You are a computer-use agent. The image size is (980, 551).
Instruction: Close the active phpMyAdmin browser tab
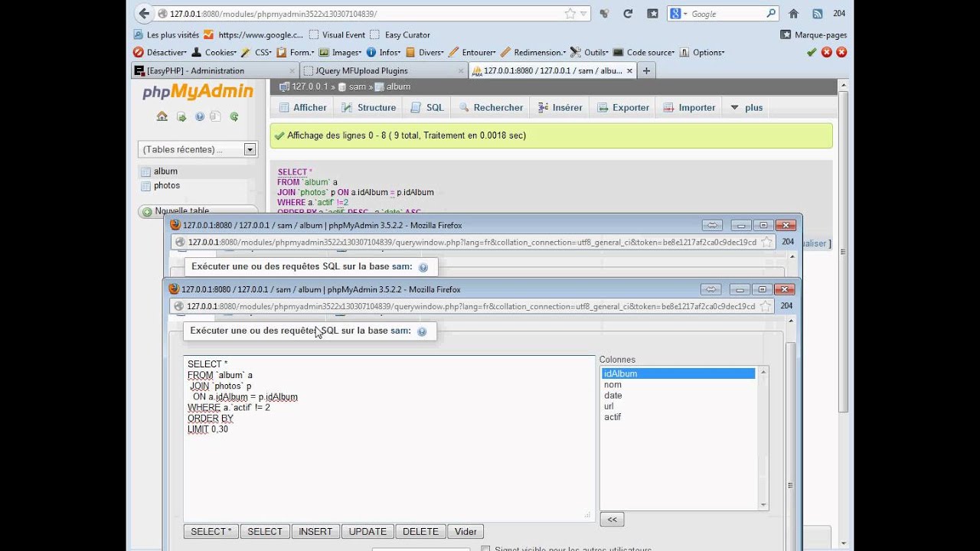(629, 70)
